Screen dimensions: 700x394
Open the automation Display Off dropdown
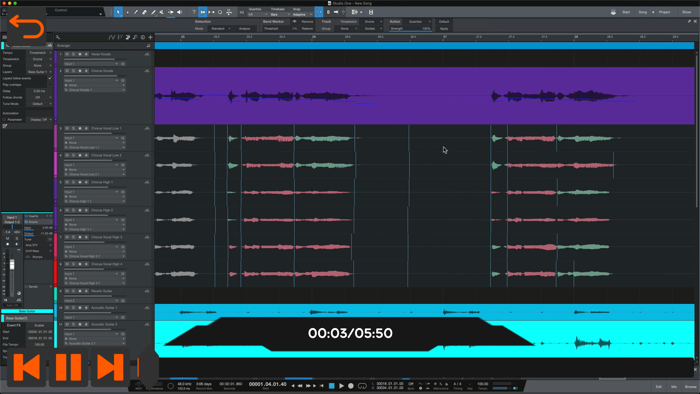point(40,120)
